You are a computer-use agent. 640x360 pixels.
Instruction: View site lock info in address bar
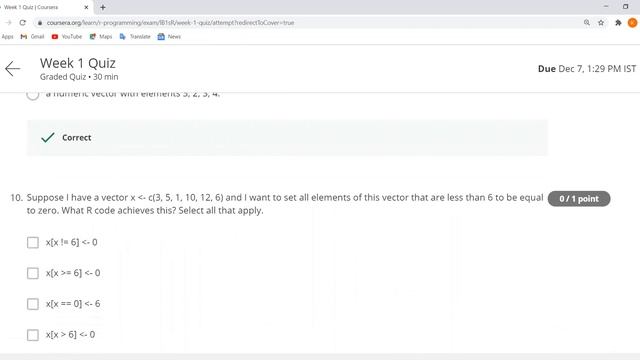click(x=40, y=23)
